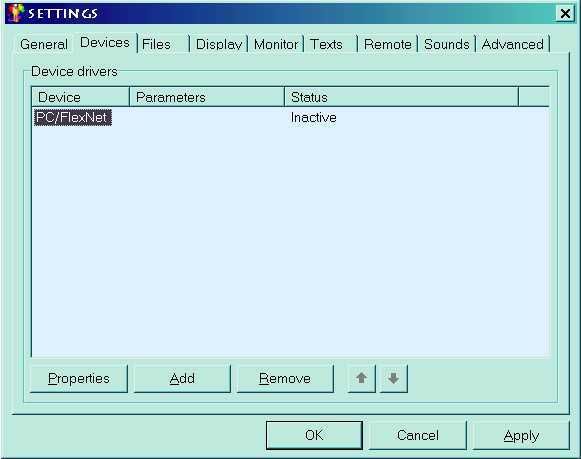Remove the selected device driver

(x=285, y=378)
